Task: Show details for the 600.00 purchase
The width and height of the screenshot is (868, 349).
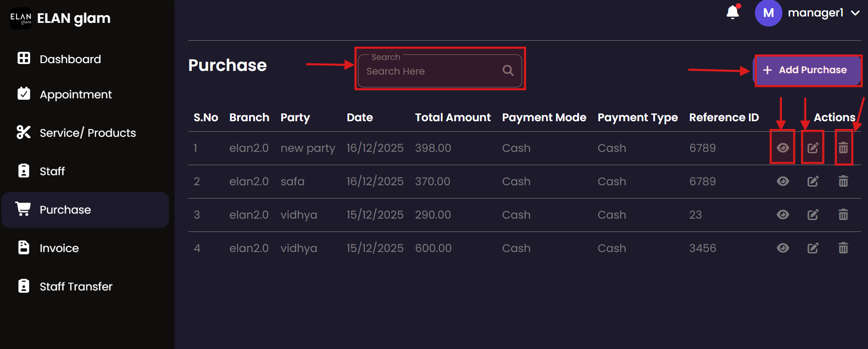Action: coord(783,248)
